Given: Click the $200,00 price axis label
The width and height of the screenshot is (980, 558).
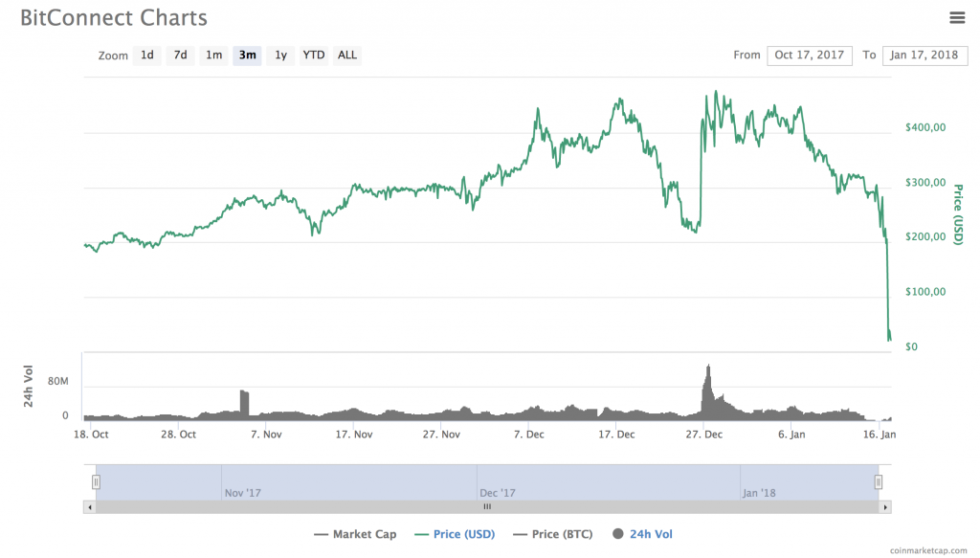Looking at the screenshot, I should [925, 236].
